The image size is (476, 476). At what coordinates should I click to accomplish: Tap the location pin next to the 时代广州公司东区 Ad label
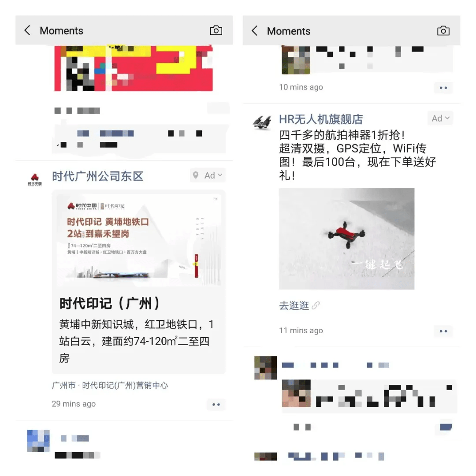click(x=196, y=175)
